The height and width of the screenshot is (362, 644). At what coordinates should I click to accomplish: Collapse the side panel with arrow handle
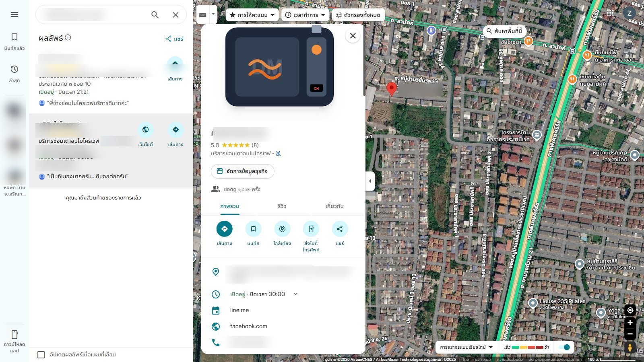[370, 181]
